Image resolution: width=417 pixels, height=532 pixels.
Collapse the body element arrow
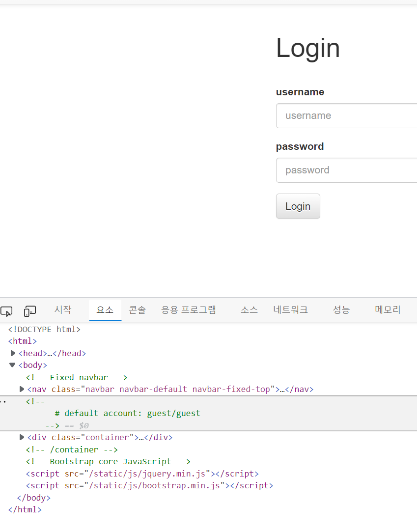tap(13, 365)
